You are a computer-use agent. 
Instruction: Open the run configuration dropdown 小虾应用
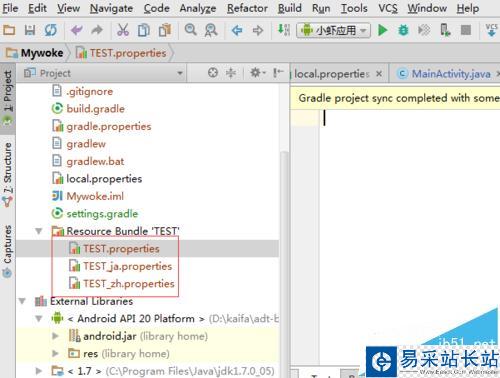(333, 31)
